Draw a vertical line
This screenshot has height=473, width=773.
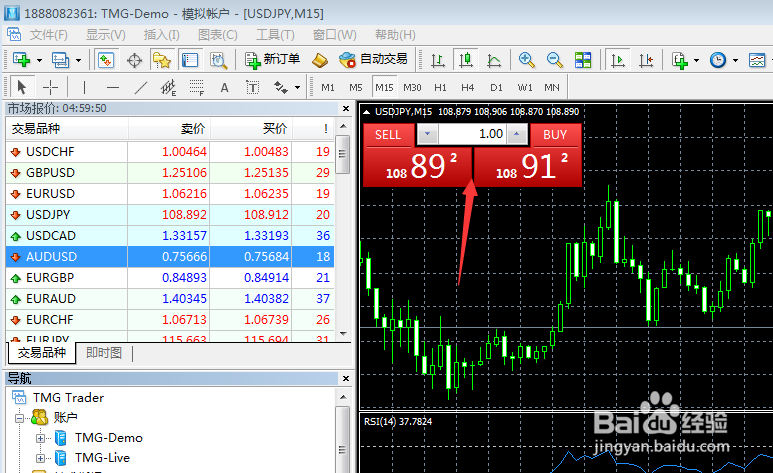(x=84, y=88)
